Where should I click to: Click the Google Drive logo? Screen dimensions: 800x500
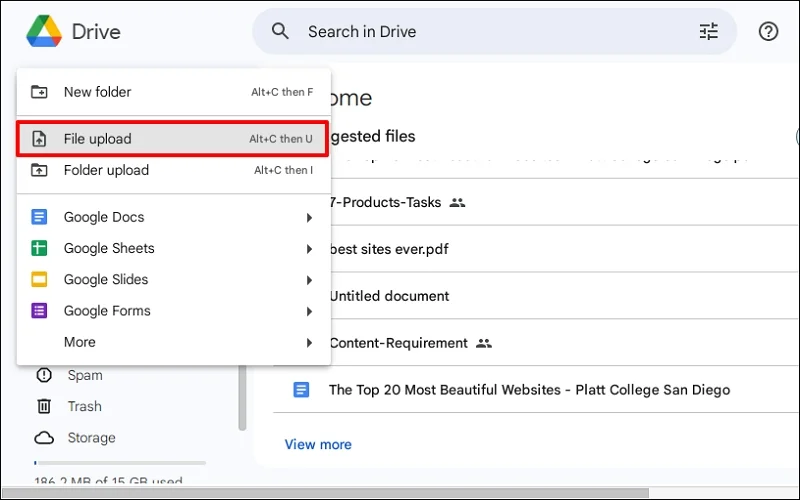(x=44, y=31)
